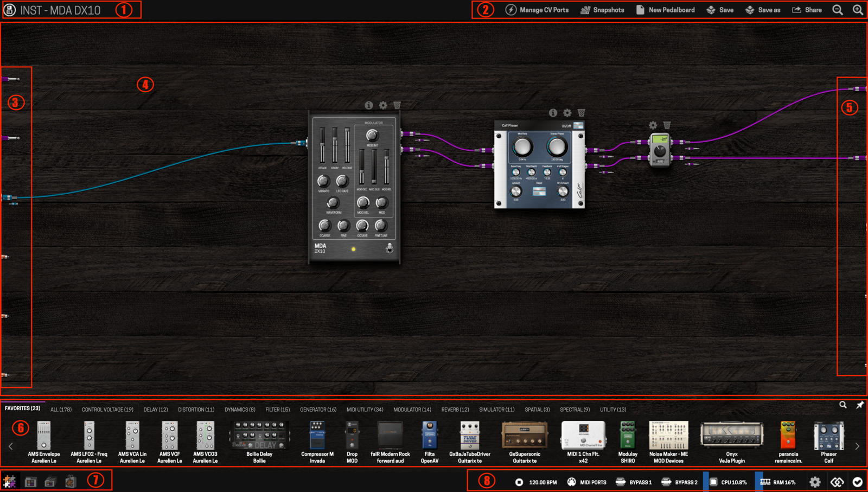Delete the MDA DX10 plugin via trash
Screen dimensions: 868x492
point(397,105)
